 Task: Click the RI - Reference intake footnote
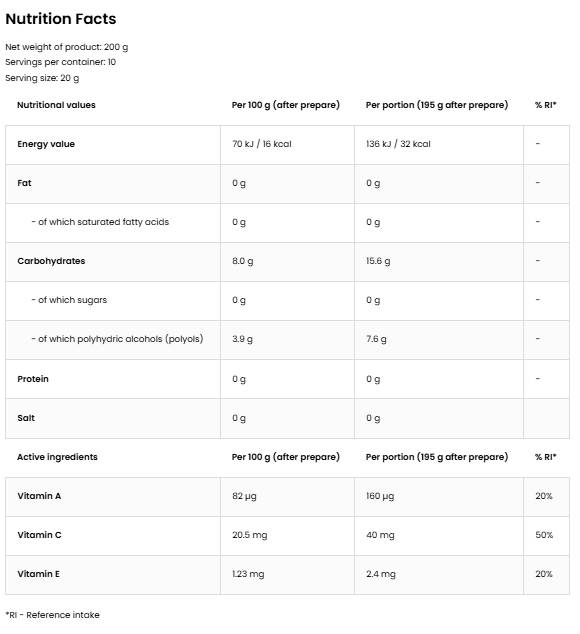coord(53,615)
